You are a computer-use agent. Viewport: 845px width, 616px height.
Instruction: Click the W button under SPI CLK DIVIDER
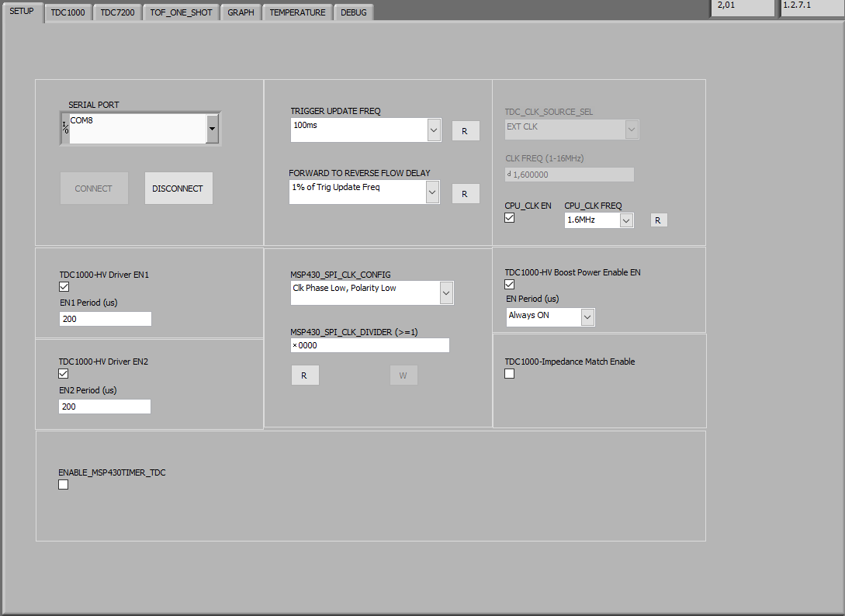click(x=403, y=375)
